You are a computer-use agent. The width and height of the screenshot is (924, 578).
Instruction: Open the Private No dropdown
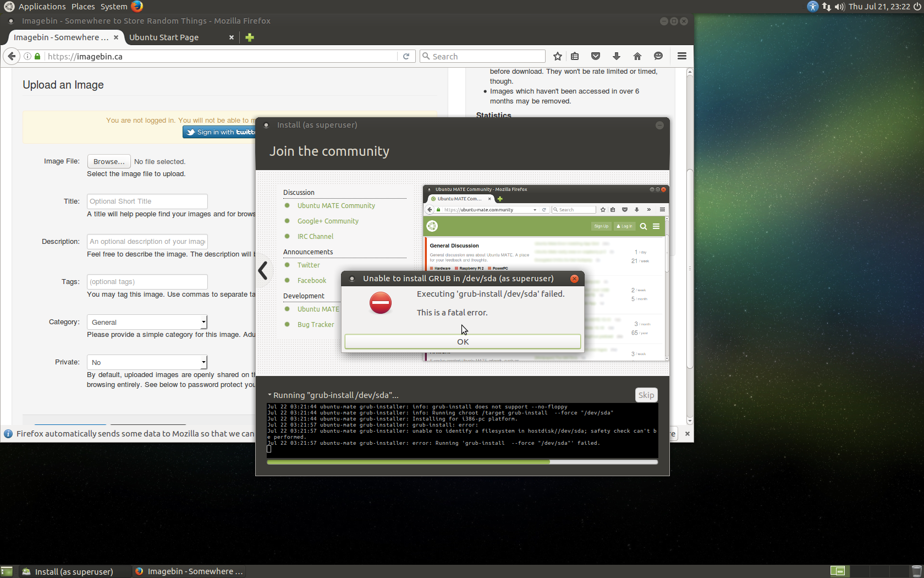[x=147, y=362]
